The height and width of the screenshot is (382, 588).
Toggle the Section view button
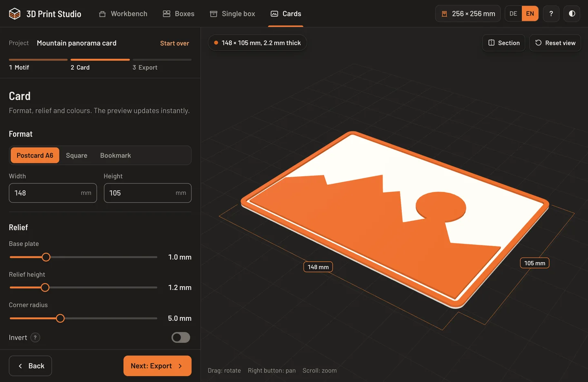tap(503, 43)
